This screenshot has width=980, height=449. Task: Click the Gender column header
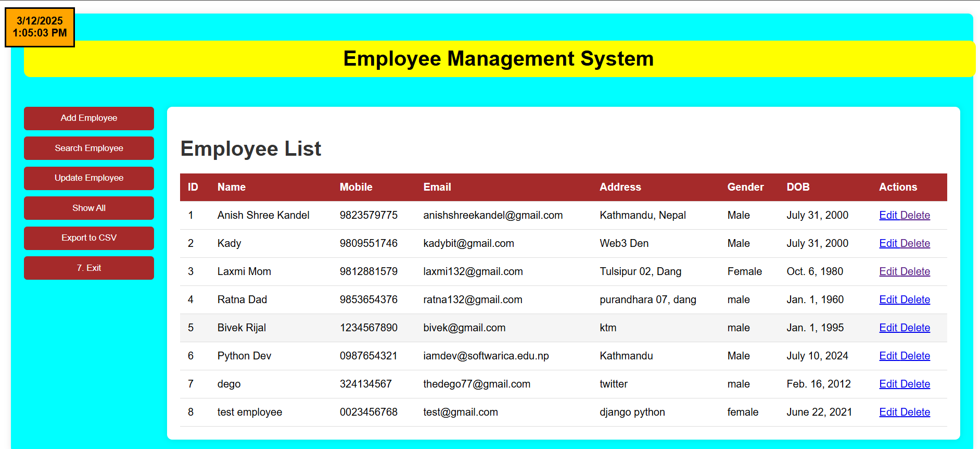click(x=745, y=187)
